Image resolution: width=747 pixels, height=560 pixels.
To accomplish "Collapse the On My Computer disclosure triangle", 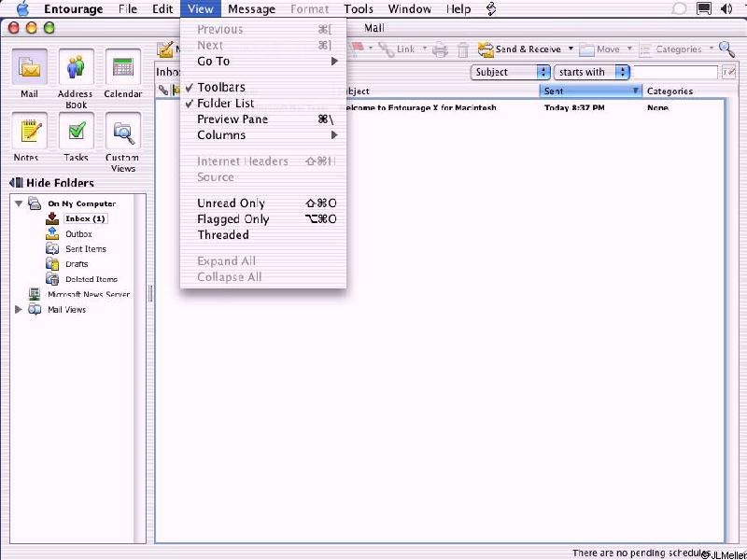I will click(x=19, y=203).
